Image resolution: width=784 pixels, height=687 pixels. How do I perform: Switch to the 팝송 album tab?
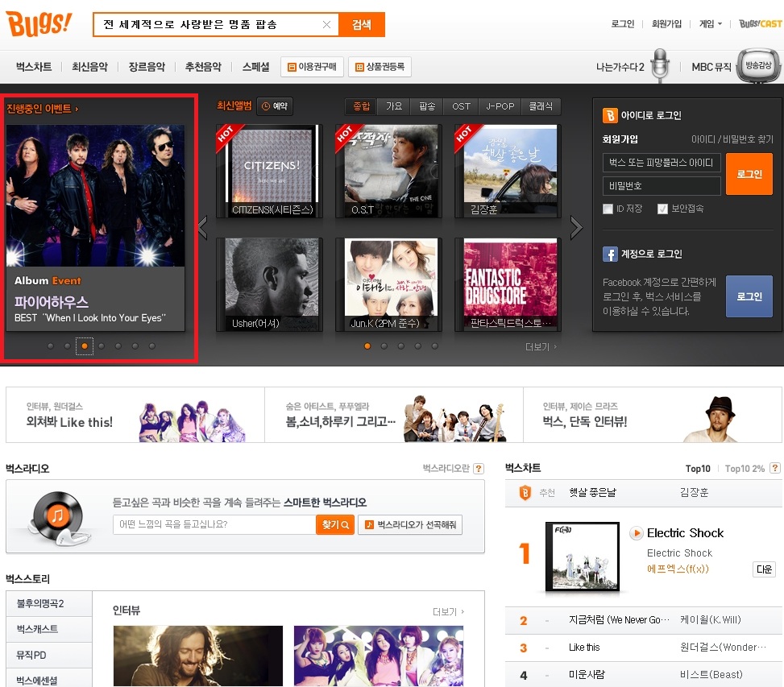click(x=427, y=106)
